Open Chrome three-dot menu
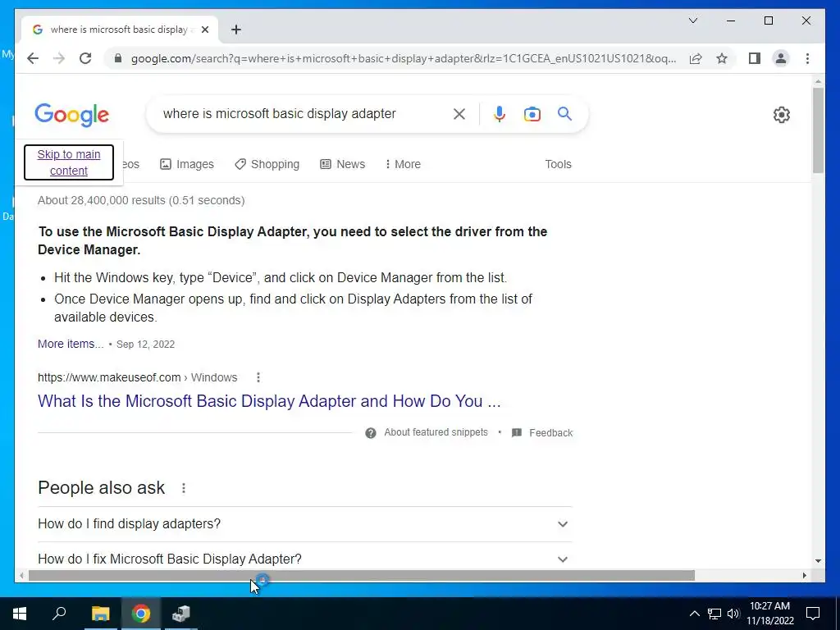Image resolution: width=840 pixels, height=630 pixels. coord(807,58)
